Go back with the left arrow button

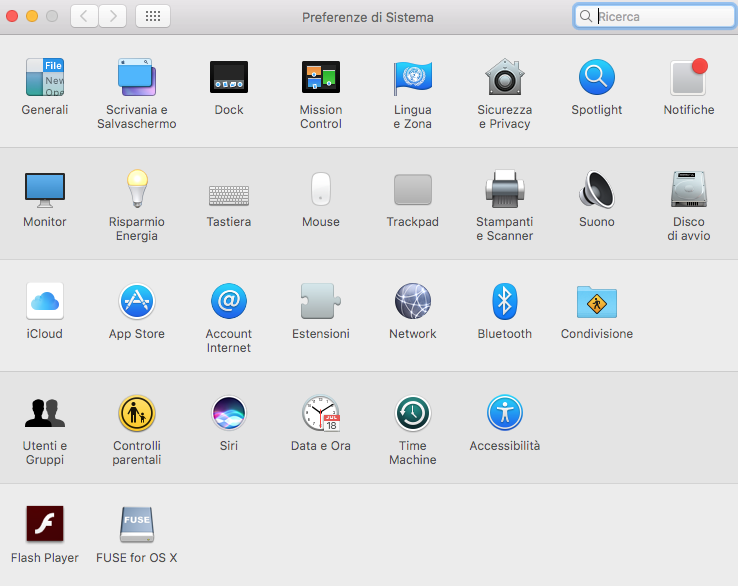coord(84,16)
